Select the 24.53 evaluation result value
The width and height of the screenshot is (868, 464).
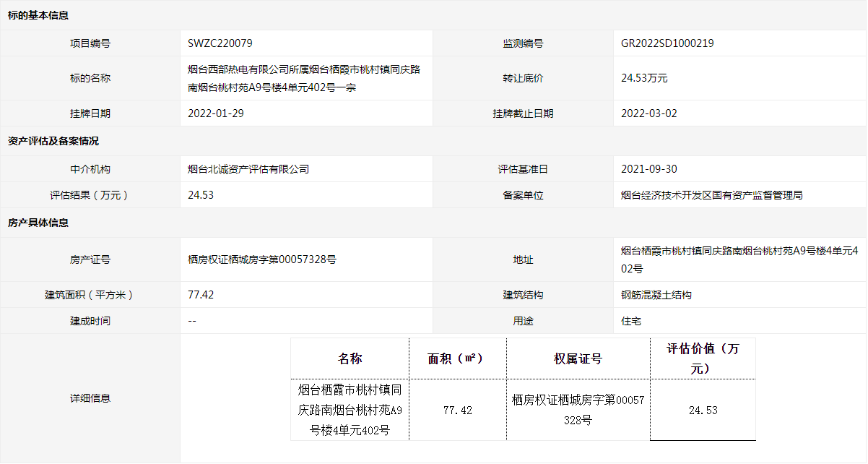pyautogui.click(x=201, y=195)
